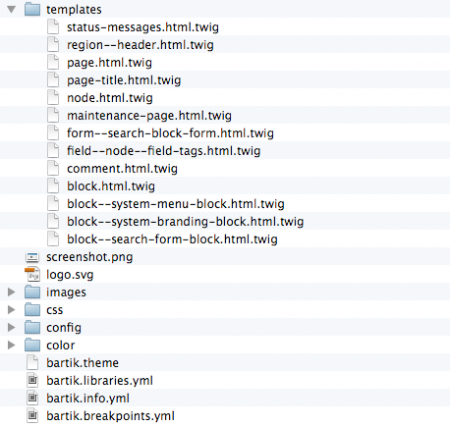Viewport: 450px width, 424px height.
Task: Expand the color folder triangle
Action: pyautogui.click(x=12, y=345)
